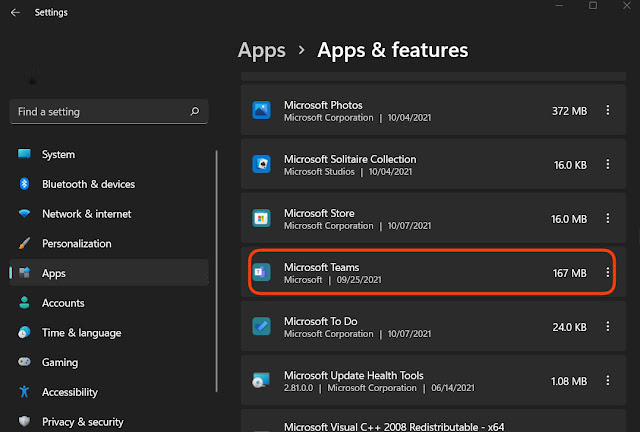Click the Privacy & security shield icon
Viewport: 640px width, 432px height.
pyautogui.click(x=24, y=421)
